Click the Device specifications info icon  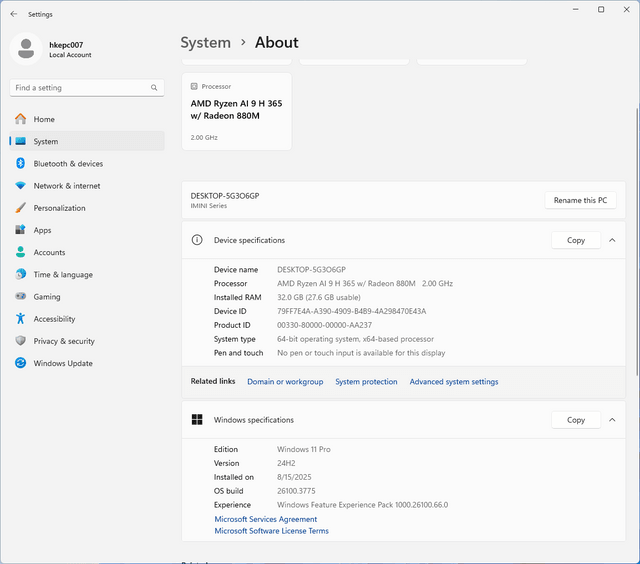click(x=197, y=240)
